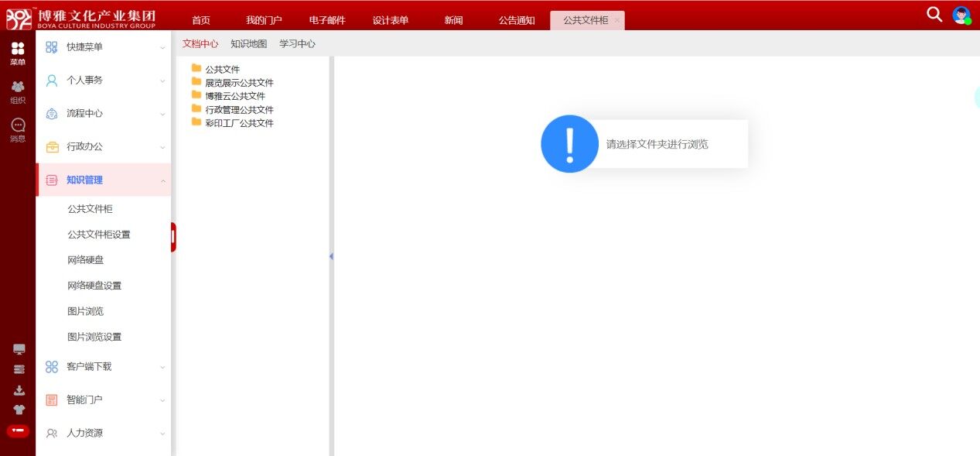The height and width of the screenshot is (456, 980).
Task: Click the search magnifier icon in header
Action: (x=934, y=14)
